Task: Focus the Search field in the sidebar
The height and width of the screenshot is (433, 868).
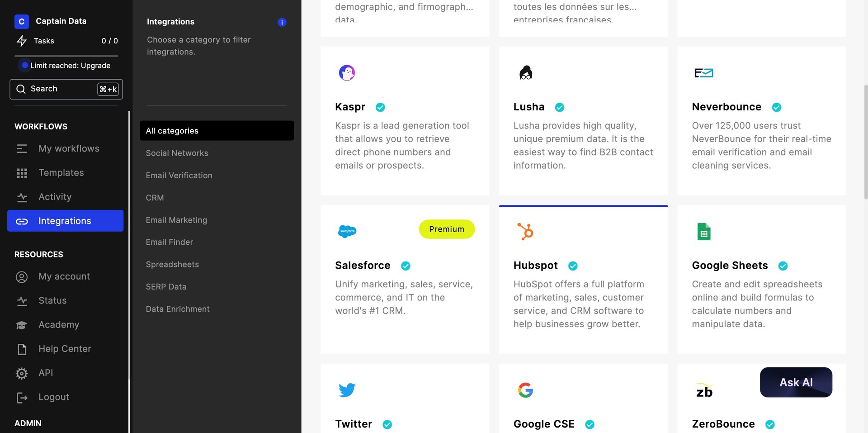Action: point(66,89)
